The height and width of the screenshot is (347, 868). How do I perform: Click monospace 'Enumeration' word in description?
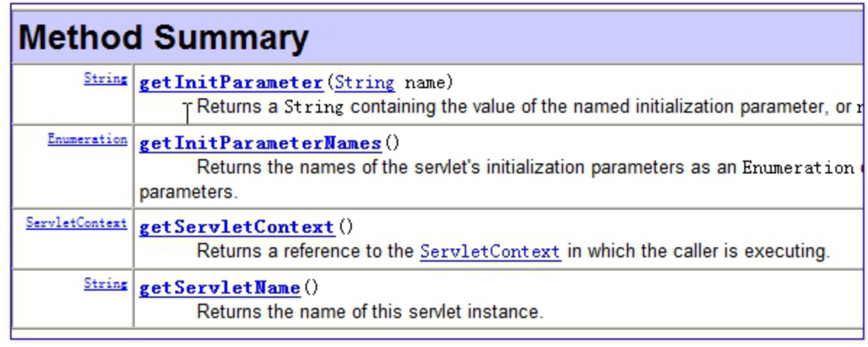pyautogui.click(x=799, y=168)
